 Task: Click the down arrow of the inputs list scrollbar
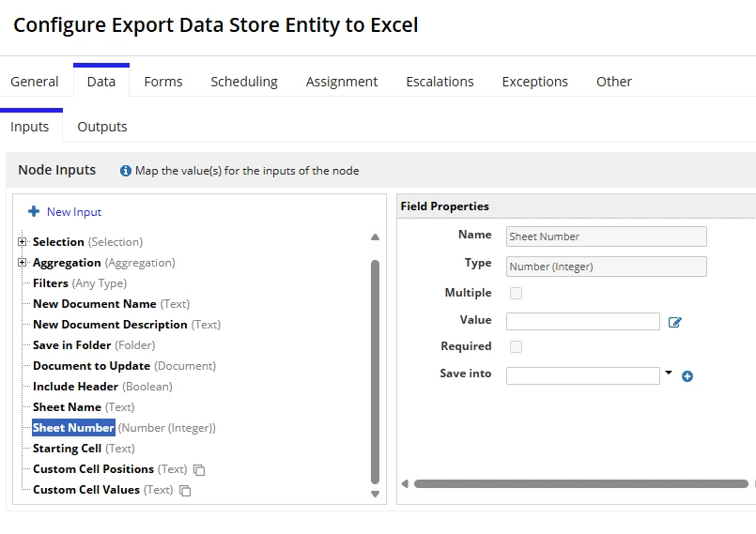pyautogui.click(x=375, y=494)
